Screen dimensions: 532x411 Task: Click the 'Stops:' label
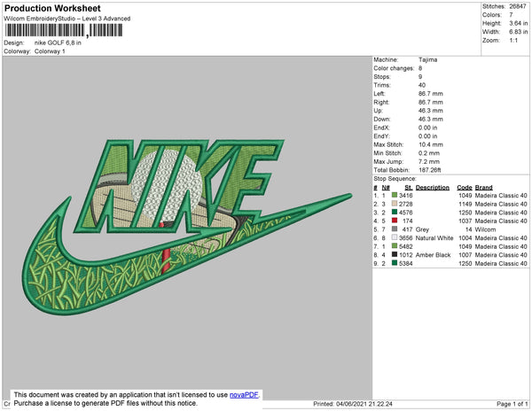coord(382,76)
